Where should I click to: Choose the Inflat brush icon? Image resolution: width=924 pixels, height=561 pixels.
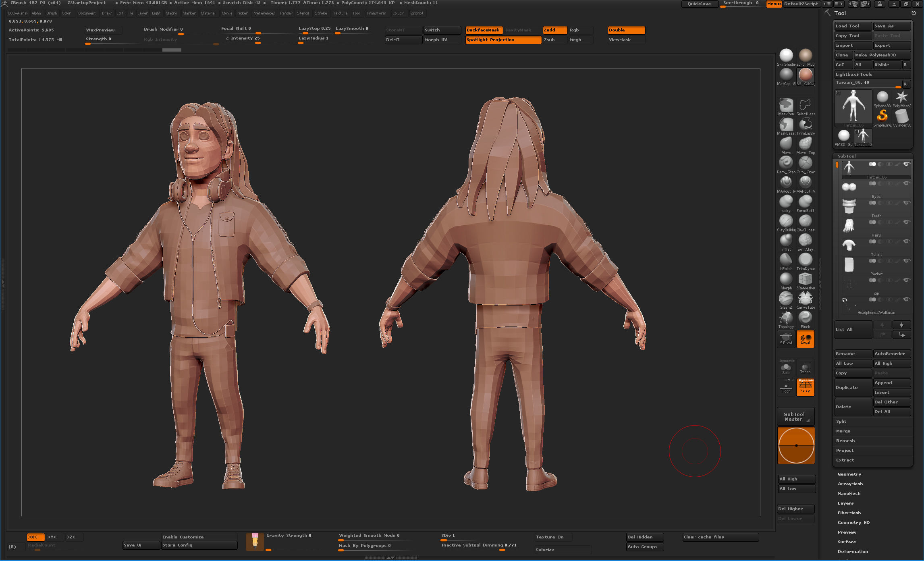point(785,241)
